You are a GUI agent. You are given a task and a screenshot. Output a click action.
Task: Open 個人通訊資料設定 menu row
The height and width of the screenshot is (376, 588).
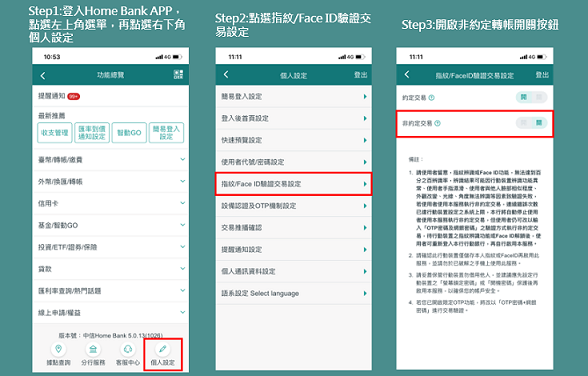tap(294, 271)
